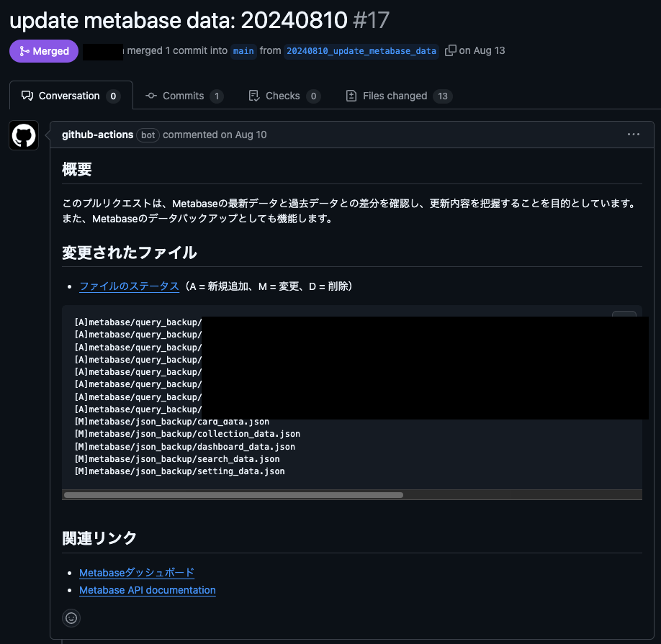Image resolution: width=661 pixels, height=644 pixels.
Task: Click the github-actions avatar icon
Action: (x=24, y=135)
